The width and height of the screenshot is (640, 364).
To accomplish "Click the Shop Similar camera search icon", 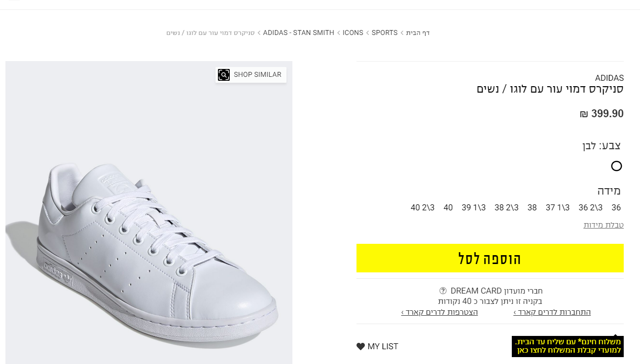I will [224, 75].
